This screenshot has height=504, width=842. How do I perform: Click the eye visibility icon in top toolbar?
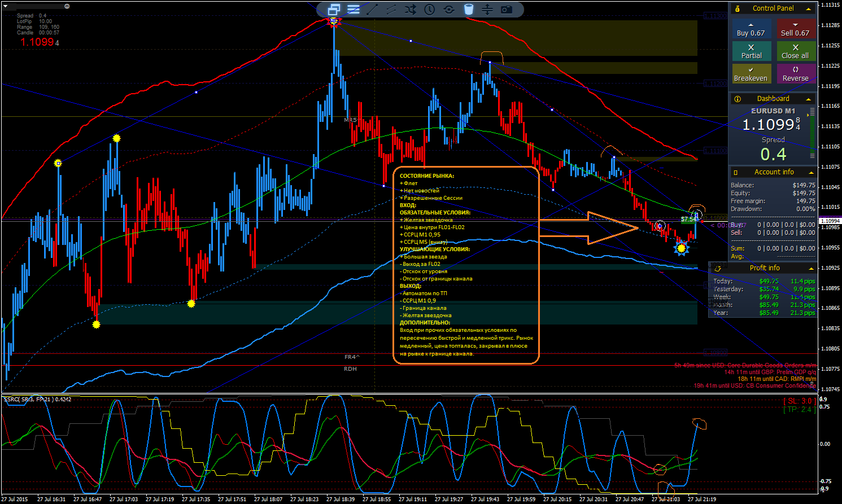449,9
